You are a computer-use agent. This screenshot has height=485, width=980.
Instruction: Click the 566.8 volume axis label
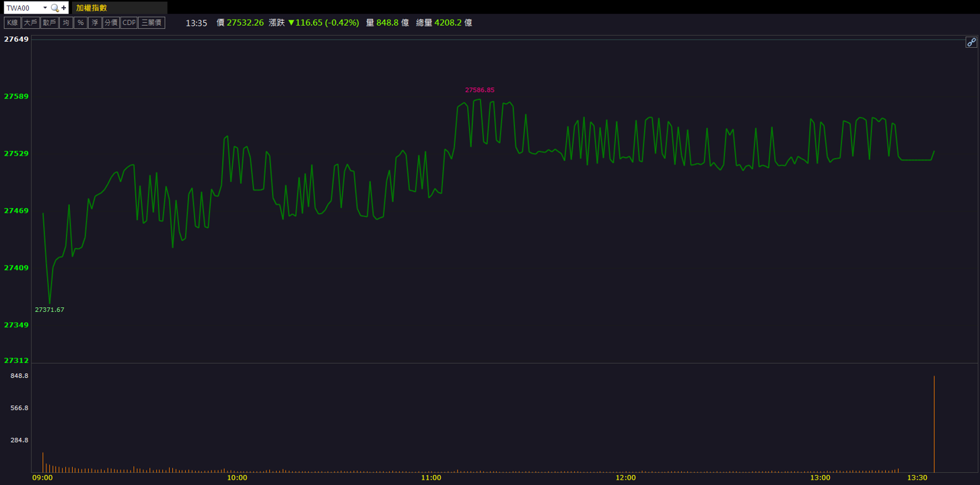point(19,408)
